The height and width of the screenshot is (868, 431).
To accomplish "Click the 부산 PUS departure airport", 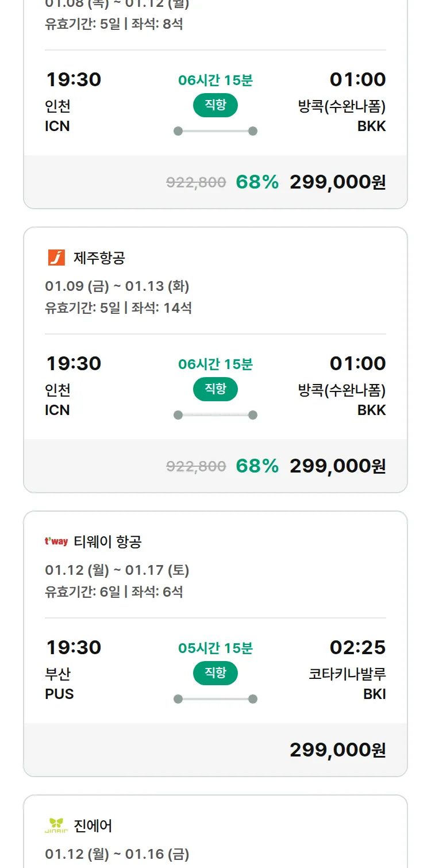I will (x=59, y=683).
